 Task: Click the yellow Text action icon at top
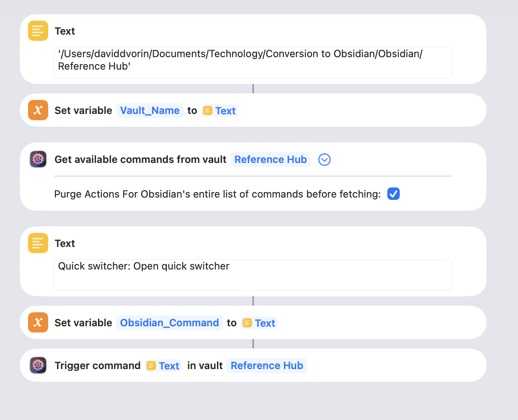(x=38, y=31)
